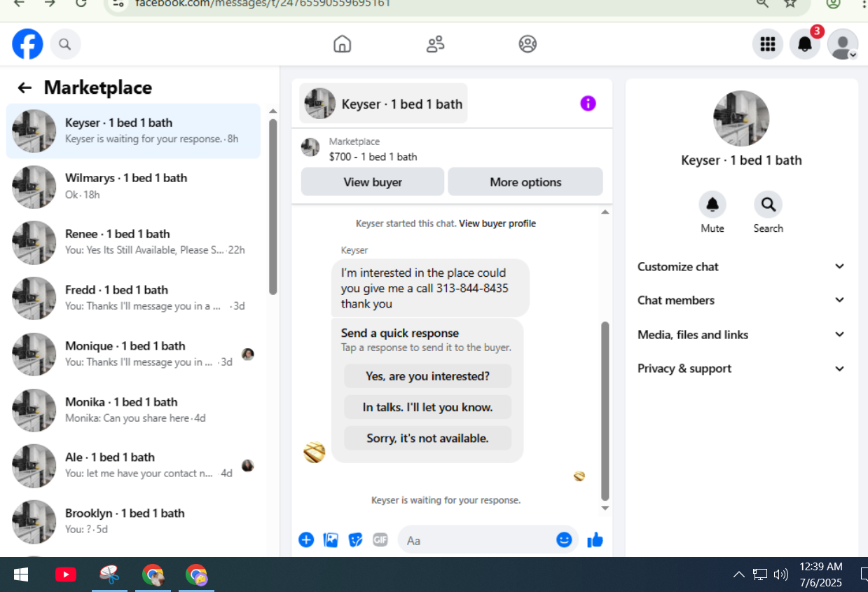Open Groups icon in top bar
This screenshot has height=592, width=868.
click(528, 44)
